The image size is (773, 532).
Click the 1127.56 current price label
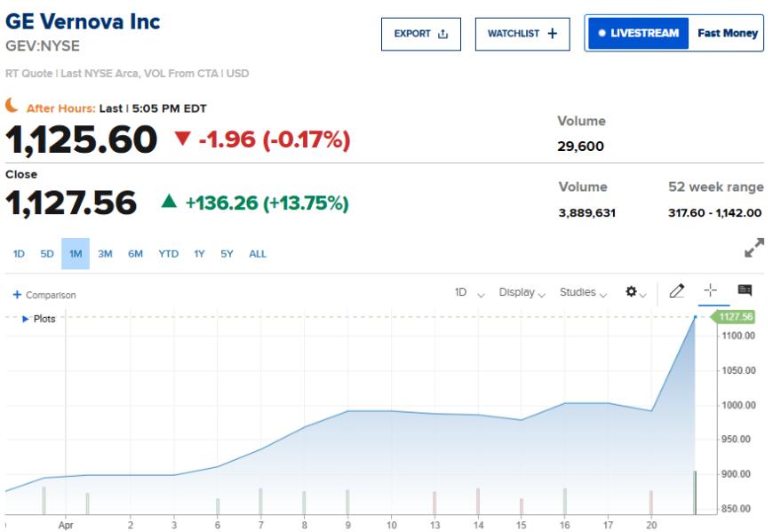point(735,317)
